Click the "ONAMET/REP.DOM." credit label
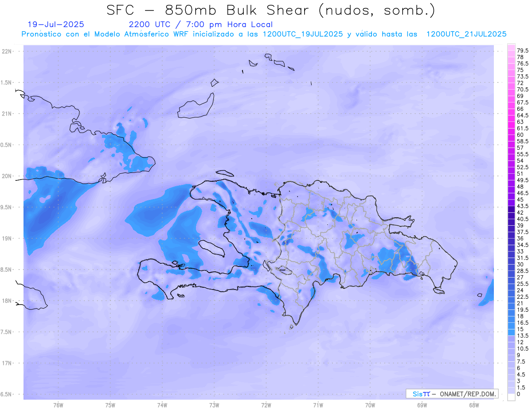The width and height of the screenshot is (532, 411). 468,394
